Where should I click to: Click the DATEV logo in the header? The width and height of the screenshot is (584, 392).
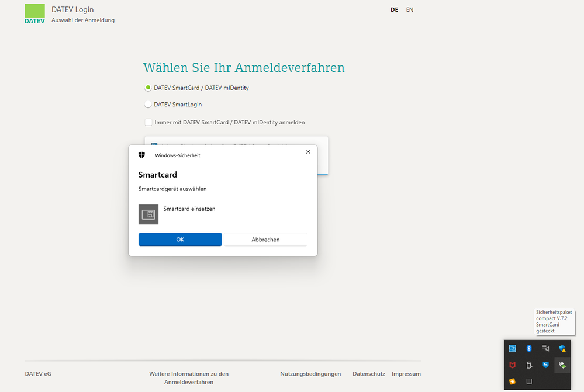point(34,14)
